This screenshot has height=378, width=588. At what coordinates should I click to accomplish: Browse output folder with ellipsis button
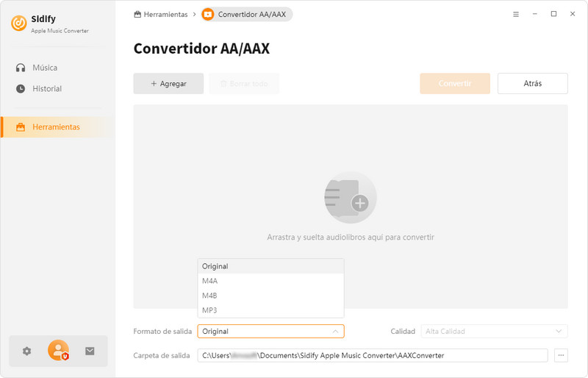561,355
